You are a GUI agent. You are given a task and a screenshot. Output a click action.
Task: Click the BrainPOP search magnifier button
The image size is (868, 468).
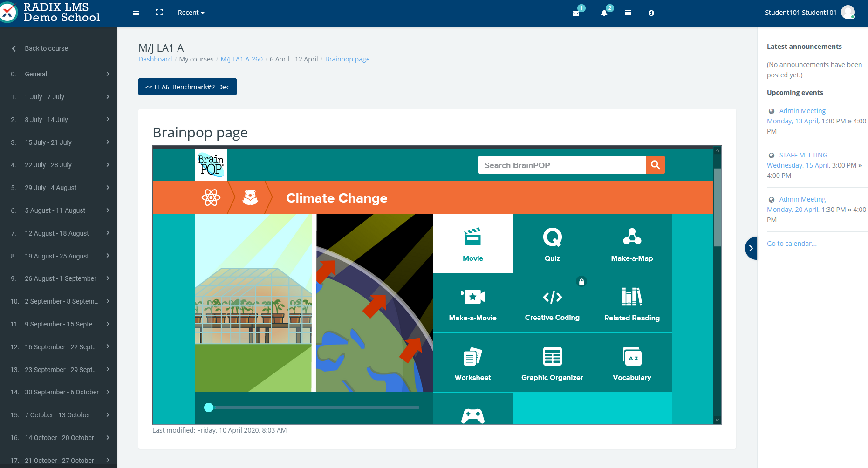pos(655,165)
